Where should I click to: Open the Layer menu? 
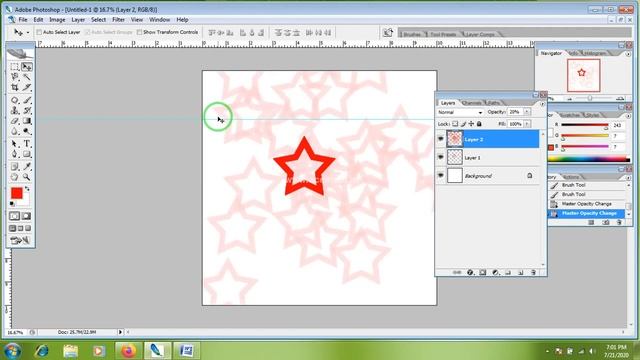click(x=78, y=20)
